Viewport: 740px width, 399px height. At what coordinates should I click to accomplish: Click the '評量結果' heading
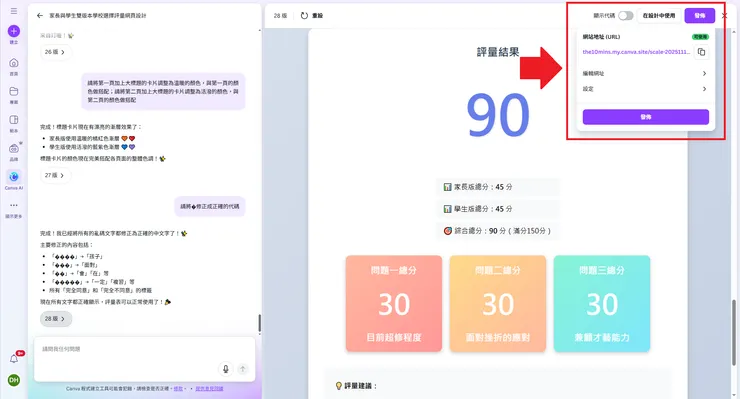coord(497,52)
